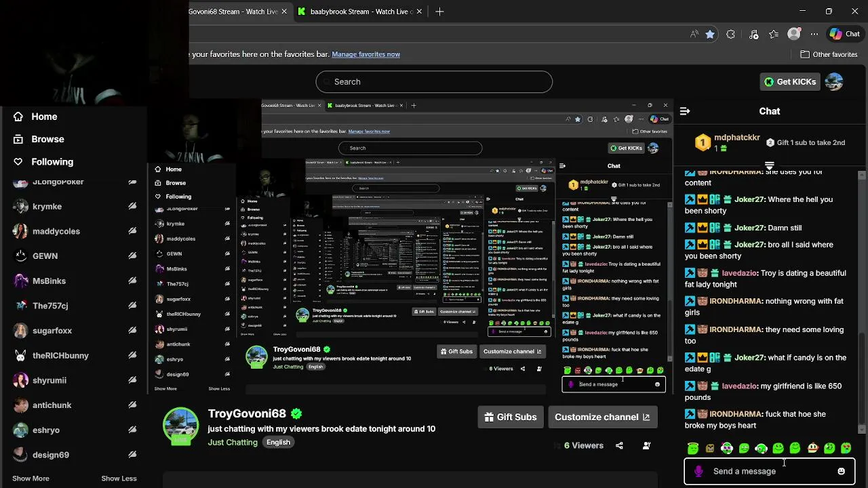Open the browser profile avatar
Image resolution: width=868 pixels, height=488 pixels.
click(x=794, y=34)
